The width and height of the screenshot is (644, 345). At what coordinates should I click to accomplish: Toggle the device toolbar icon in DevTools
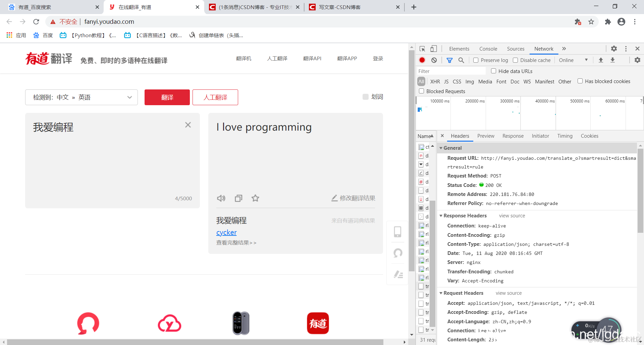[434, 49]
